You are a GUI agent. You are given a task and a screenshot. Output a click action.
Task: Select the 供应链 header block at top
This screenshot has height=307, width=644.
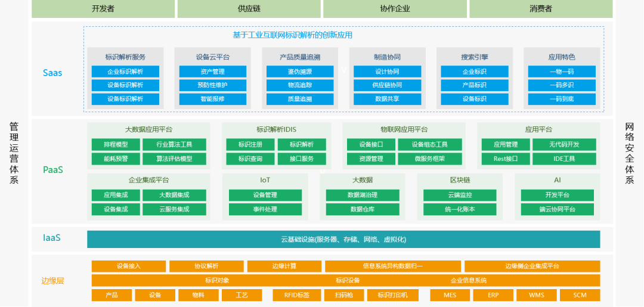point(249,8)
